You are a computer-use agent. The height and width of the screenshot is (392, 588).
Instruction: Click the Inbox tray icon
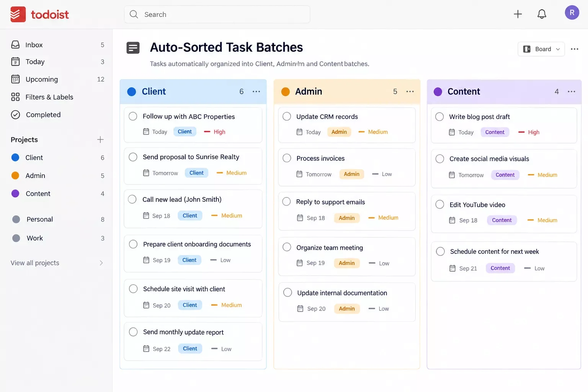[x=15, y=45]
